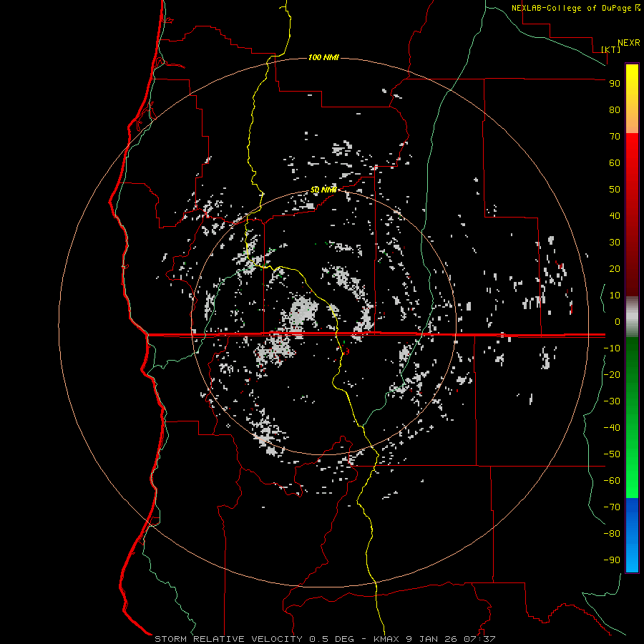Click the -50 value on velocity scale
644x644 pixels.
coord(612,454)
